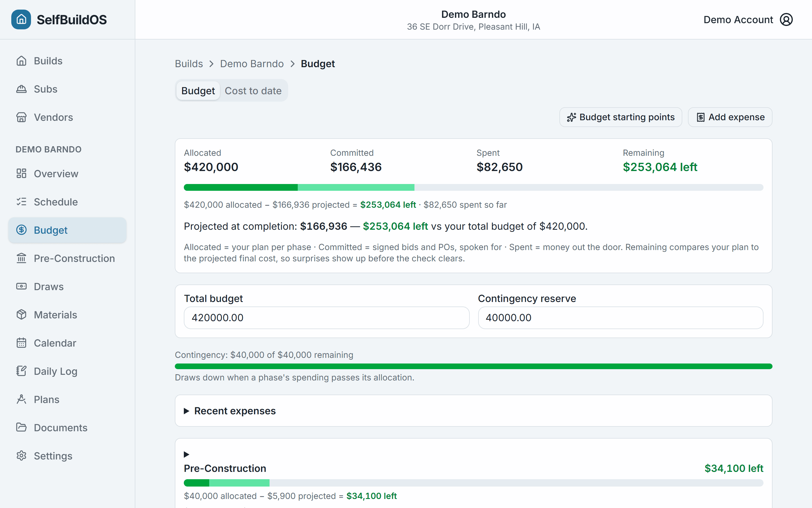Go to Materials in sidebar menu

(x=67, y=315)
